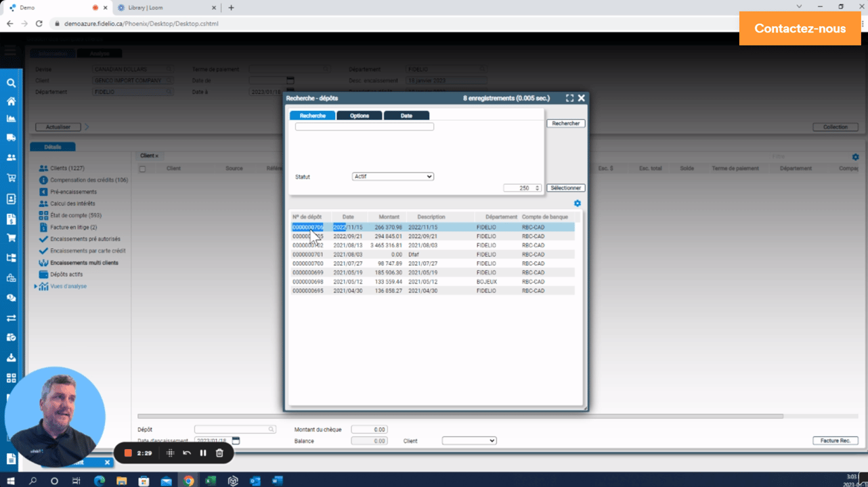Open the calendar icon next to Date de
This screenshot has width=868, height=487.
click(290, 80)
